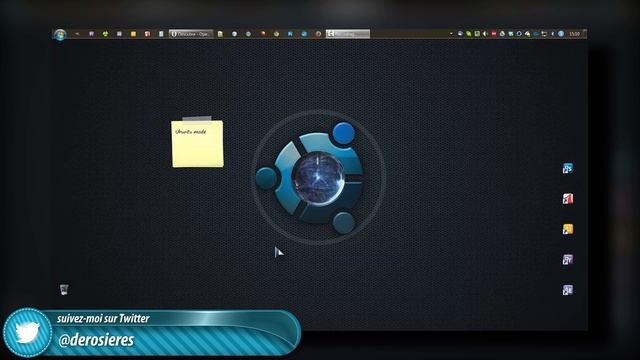Screen dimensions: 640x360
Task: Open the red Flash desktop shortcut
Action: [568, 199]
